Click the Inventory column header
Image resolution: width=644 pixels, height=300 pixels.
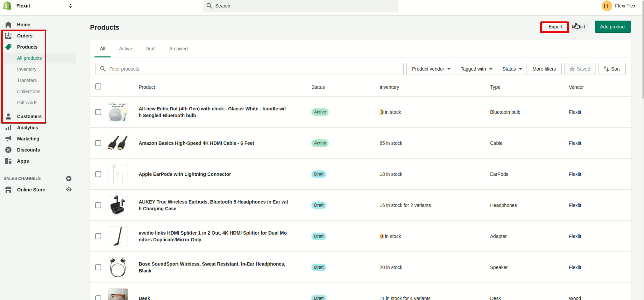[x=389, y=87]
